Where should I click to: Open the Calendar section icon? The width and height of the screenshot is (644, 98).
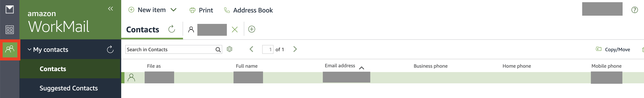pos(9,29)
